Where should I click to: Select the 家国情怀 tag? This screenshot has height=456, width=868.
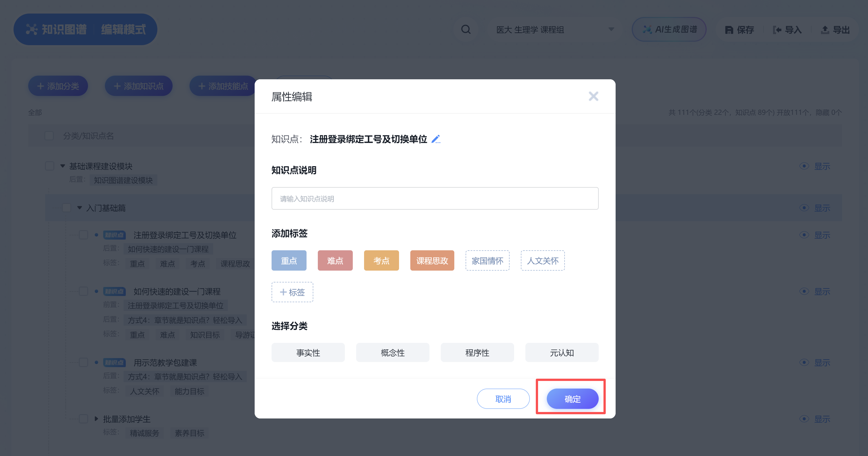click(487, 260)
